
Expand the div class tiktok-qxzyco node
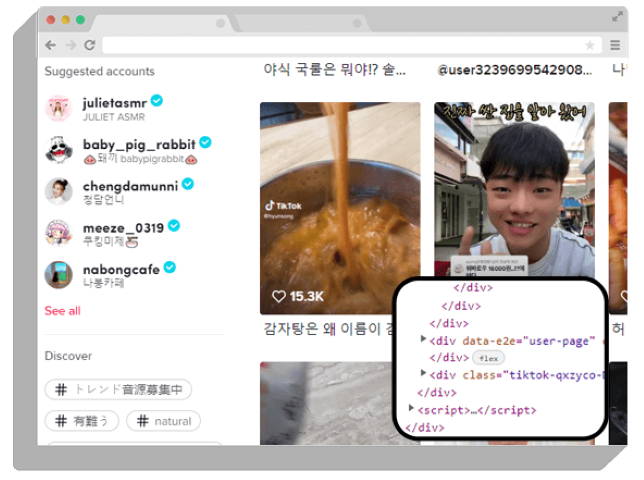[x=423, y=373]
